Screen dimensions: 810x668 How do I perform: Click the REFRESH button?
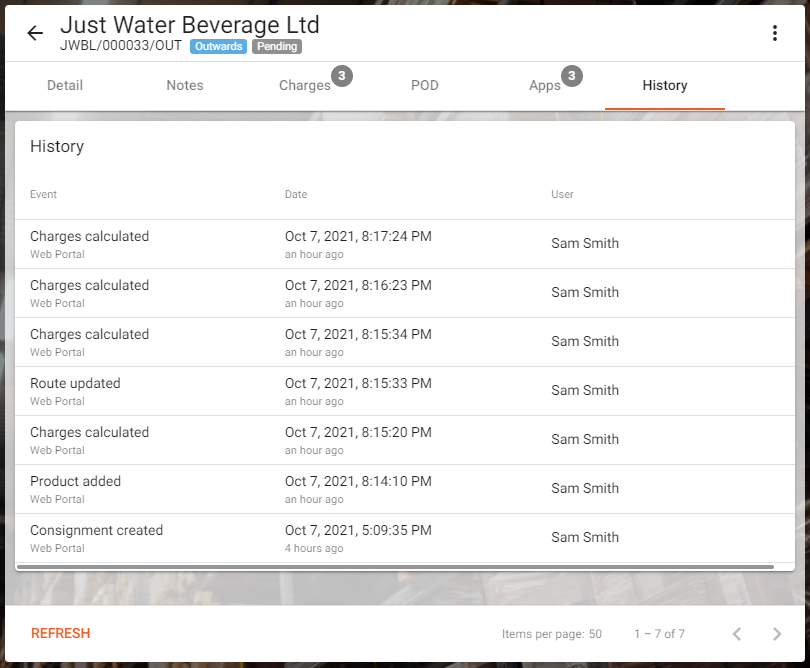pos(60,633)
